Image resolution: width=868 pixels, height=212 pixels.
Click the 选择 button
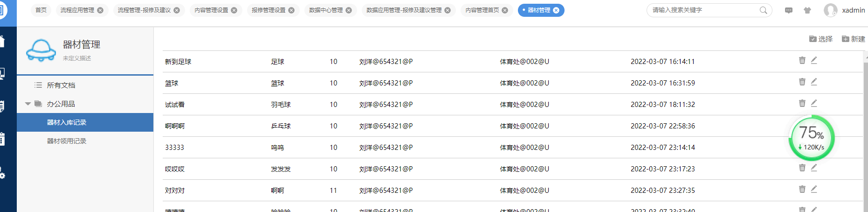point(821,39)
